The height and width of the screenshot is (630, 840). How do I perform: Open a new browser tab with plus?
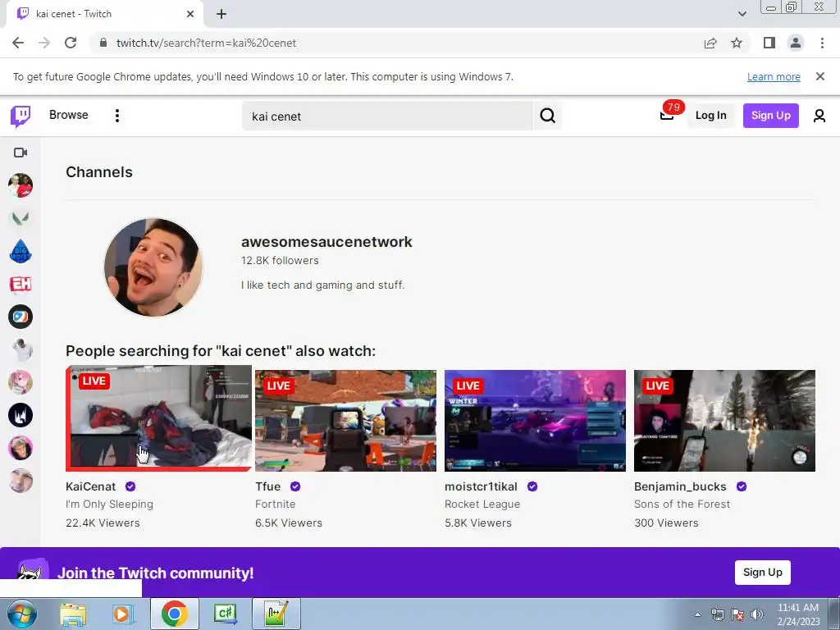coord(221,14)
